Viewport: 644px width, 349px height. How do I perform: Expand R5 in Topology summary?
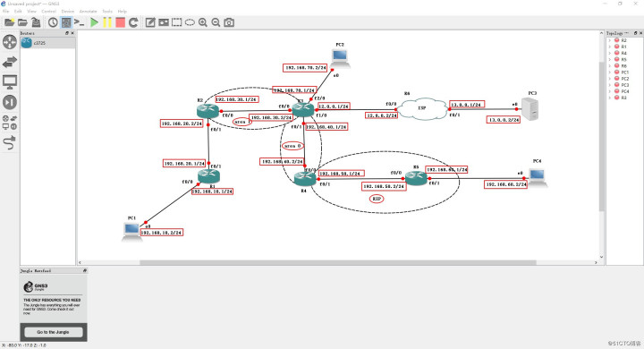(x=610, y=60)
